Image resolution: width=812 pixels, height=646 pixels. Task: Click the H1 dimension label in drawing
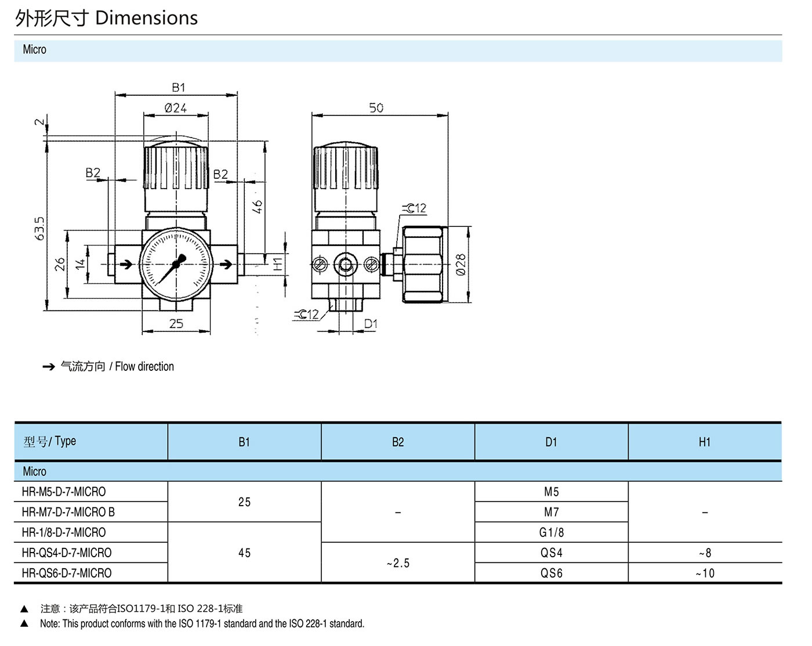[x=278, y=264]
